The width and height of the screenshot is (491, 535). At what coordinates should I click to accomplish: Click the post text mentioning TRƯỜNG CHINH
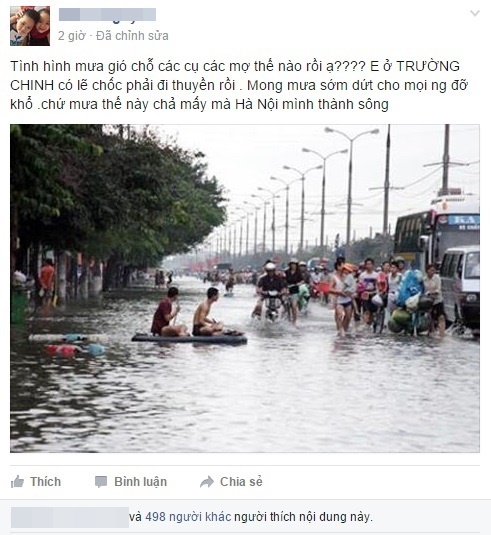(239, 85)
